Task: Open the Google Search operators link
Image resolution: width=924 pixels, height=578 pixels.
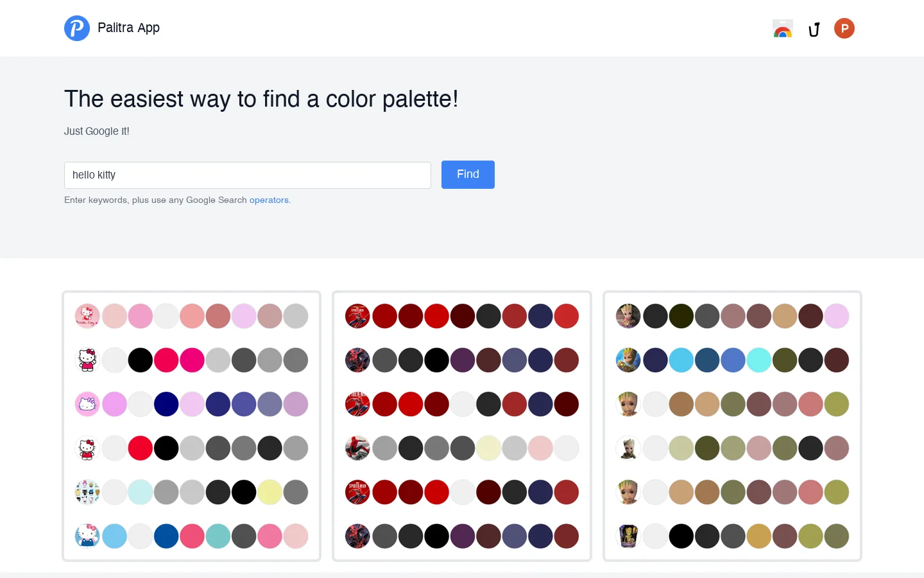Action: coord(269,200)
